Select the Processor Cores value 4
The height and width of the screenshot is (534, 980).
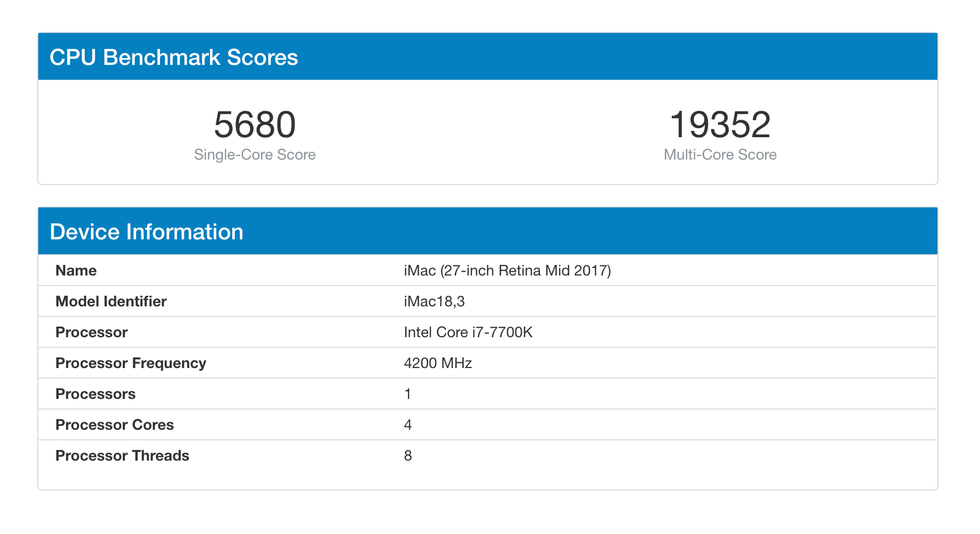point(408,425)
